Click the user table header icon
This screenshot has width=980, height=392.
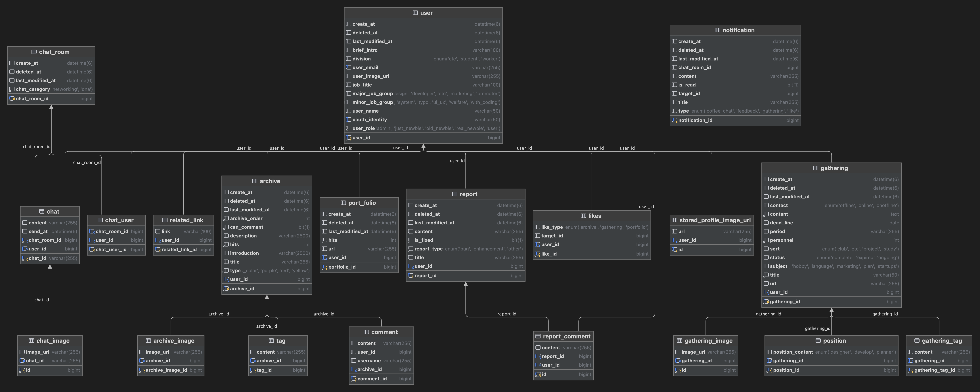(x=415, y=13)
